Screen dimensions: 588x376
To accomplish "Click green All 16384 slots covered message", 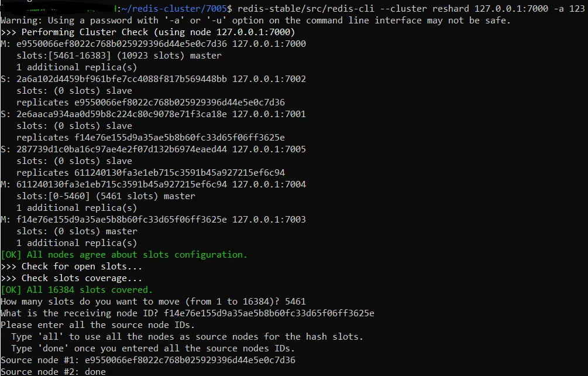I will coord(77,290).
